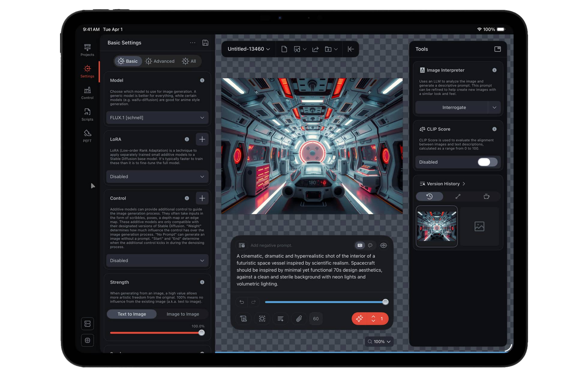Open the FLUX.1 [schnell] model dropdown
This screenshot has width=588, height=377.
tap(157, 118)
